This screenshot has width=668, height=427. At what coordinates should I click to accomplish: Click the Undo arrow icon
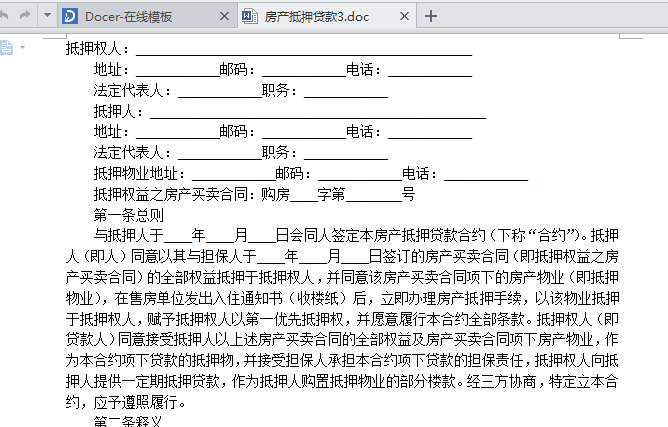[4, 16]
